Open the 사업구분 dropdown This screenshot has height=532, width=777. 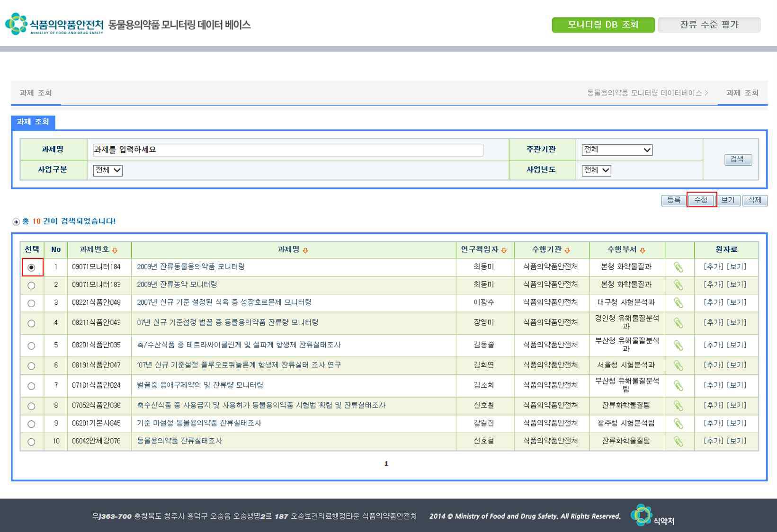click(108, 170)
